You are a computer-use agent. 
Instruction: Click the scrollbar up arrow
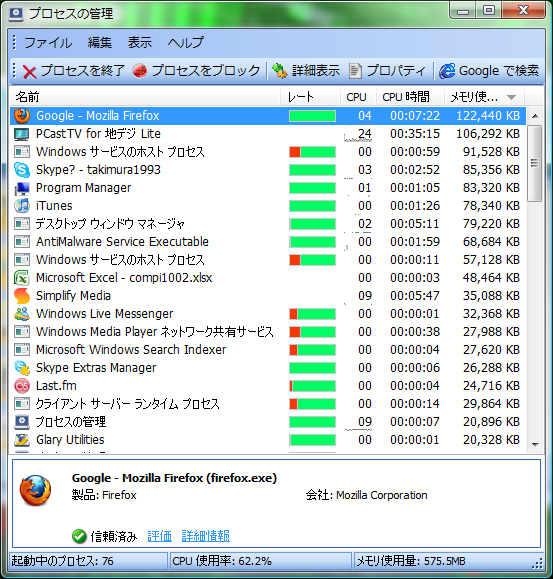pos(535,116)
